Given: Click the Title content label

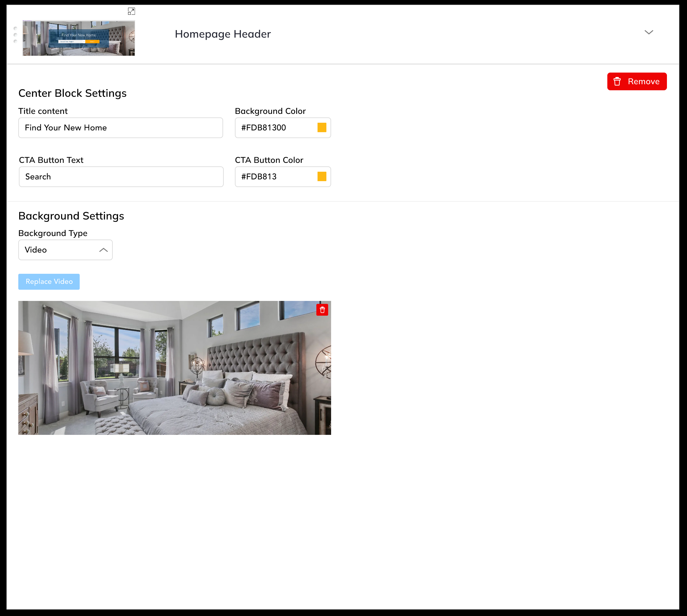Looking at the screenshot, I should click(43, 111).
